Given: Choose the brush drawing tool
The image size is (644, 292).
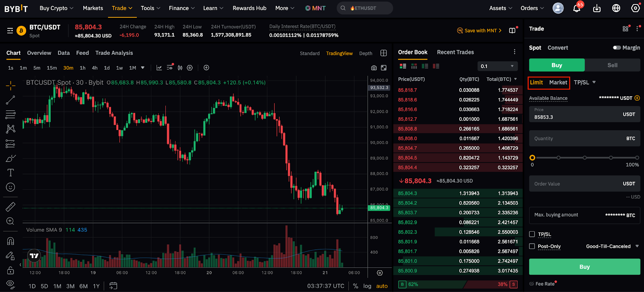Looking at the screenshot, I should (x=10, y=158).
